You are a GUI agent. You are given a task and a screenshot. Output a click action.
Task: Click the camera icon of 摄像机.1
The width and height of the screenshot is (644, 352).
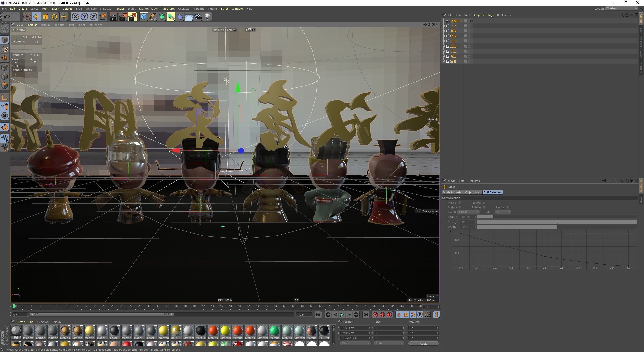click(447, 21)
